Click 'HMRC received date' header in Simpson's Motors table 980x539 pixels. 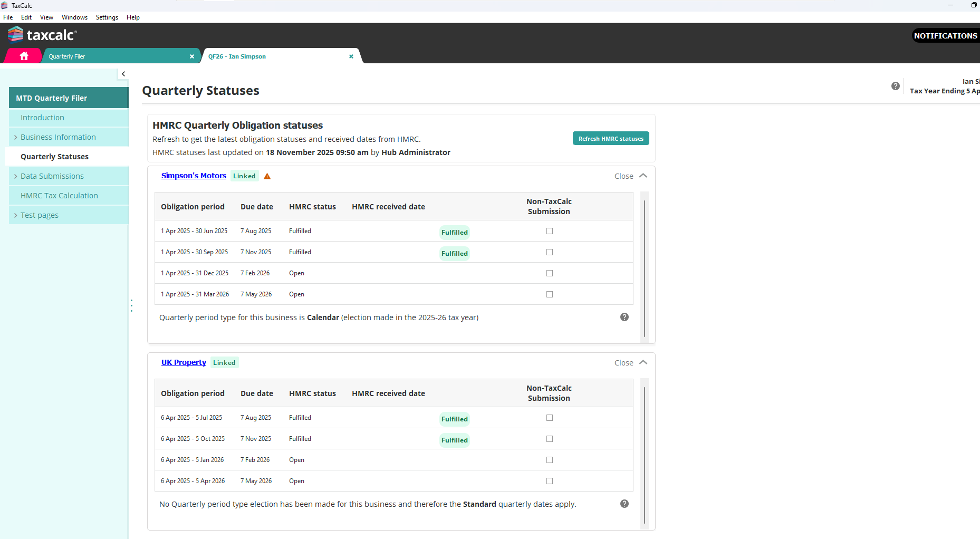tap(388, 207)
